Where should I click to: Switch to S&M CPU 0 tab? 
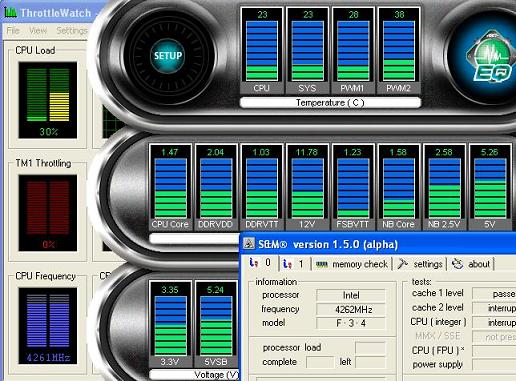[x=260, y=263]
